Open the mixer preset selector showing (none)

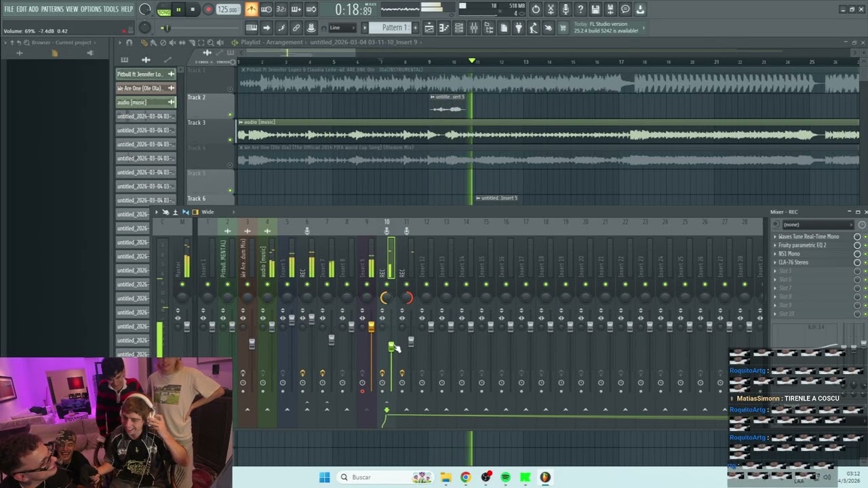pos(817,224)
